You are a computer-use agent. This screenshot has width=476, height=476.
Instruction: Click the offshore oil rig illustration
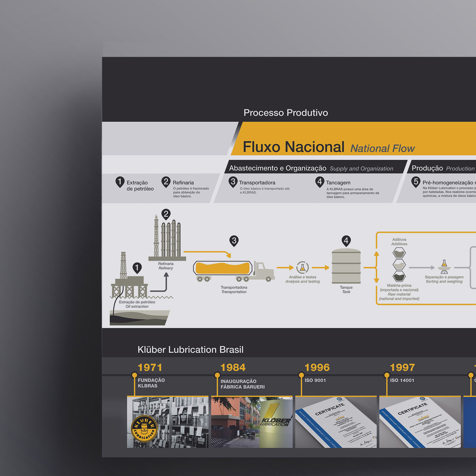tap(129, 275)
